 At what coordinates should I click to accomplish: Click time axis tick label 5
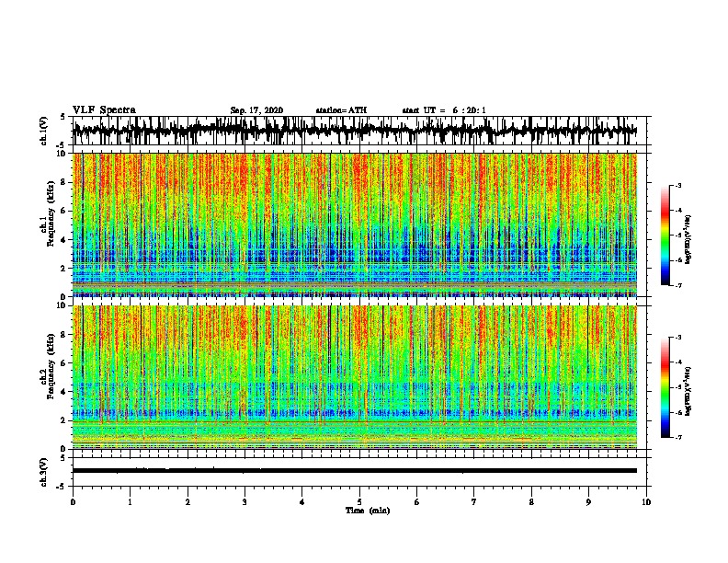click(359, 502)
